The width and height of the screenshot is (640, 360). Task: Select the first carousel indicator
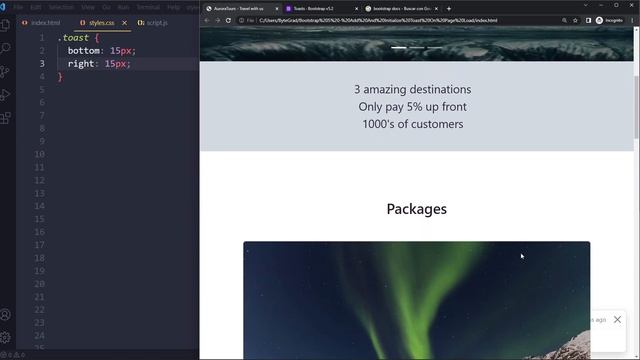399,48
